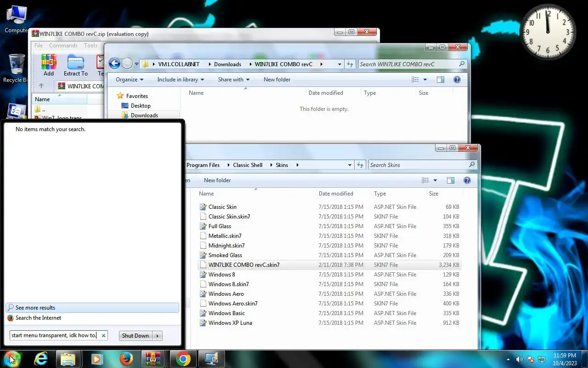Click Classic Shell in breadcrumb path
Screen dimensions: 588x368
[x=248, y=165]
